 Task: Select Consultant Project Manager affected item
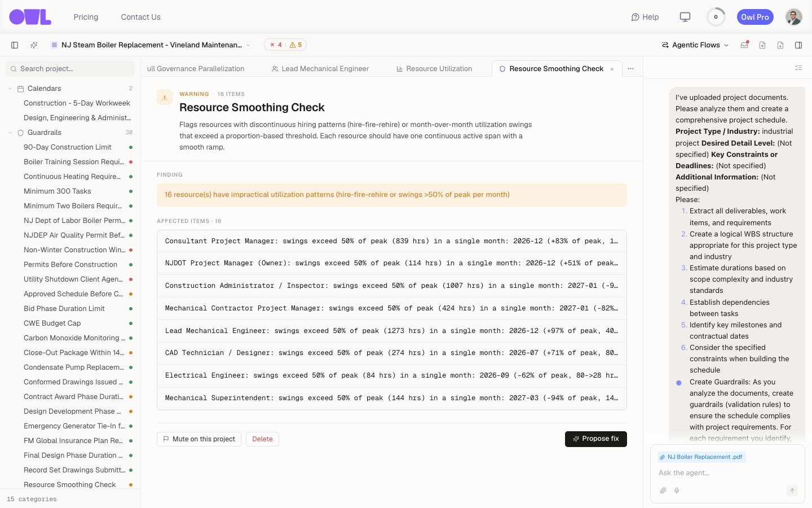(x=392, y=241)
